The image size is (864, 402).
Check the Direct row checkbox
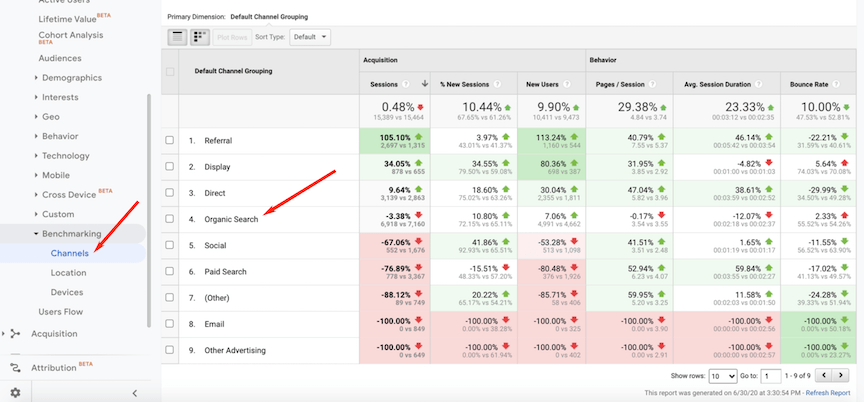click(170, 193)
